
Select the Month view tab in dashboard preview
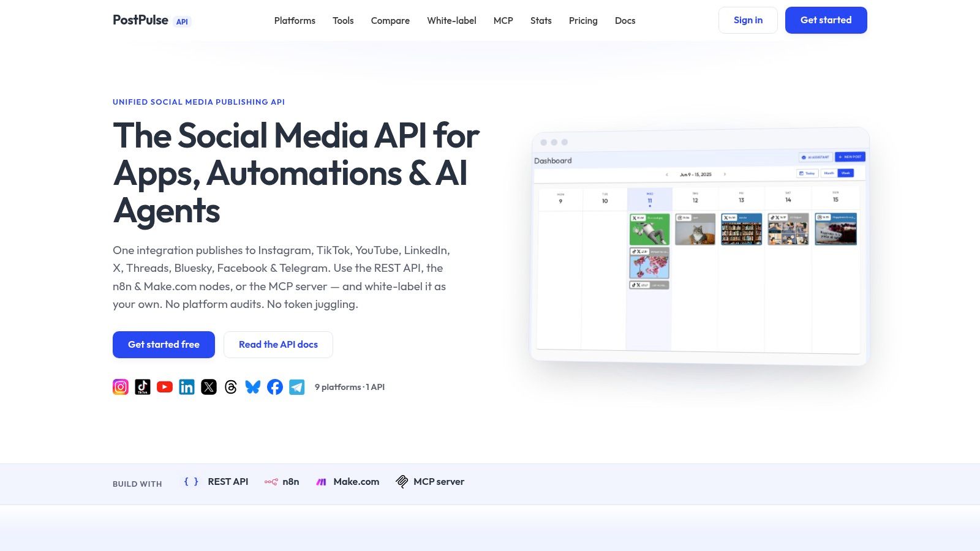[x=829, y=173]
